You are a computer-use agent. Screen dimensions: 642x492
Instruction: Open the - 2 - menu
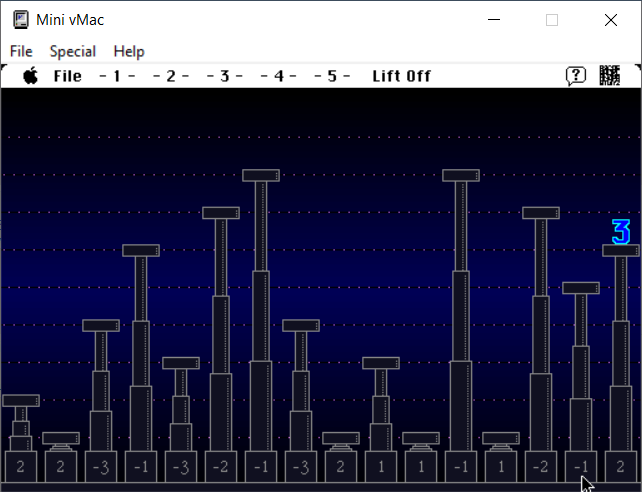click(x=171, y=76)
